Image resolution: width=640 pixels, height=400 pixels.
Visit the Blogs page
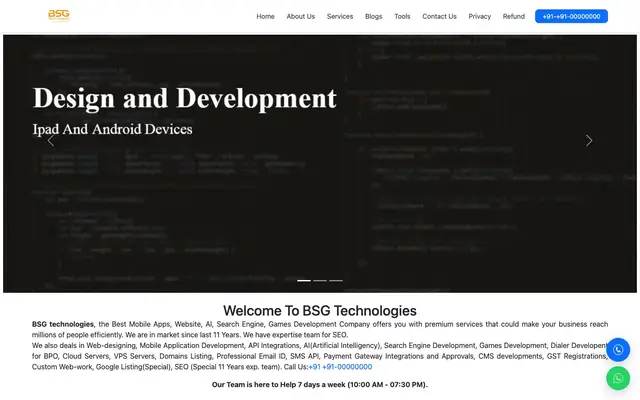tap(373, 16)
